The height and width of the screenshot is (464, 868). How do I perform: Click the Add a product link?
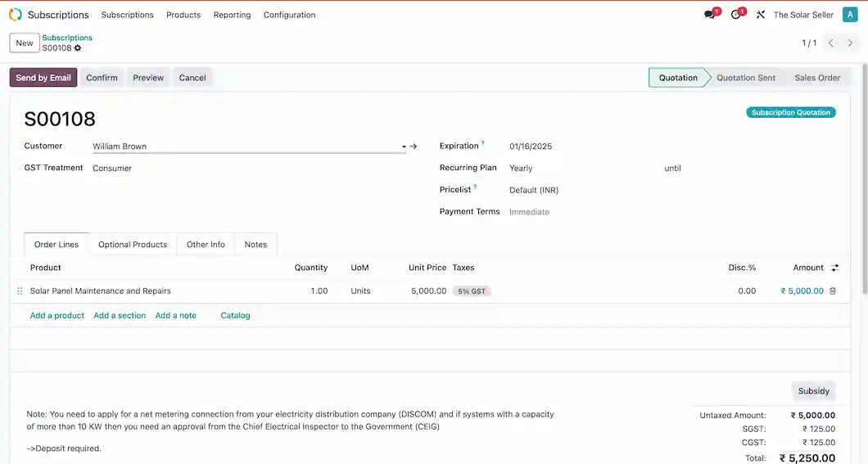pos(57,315)
